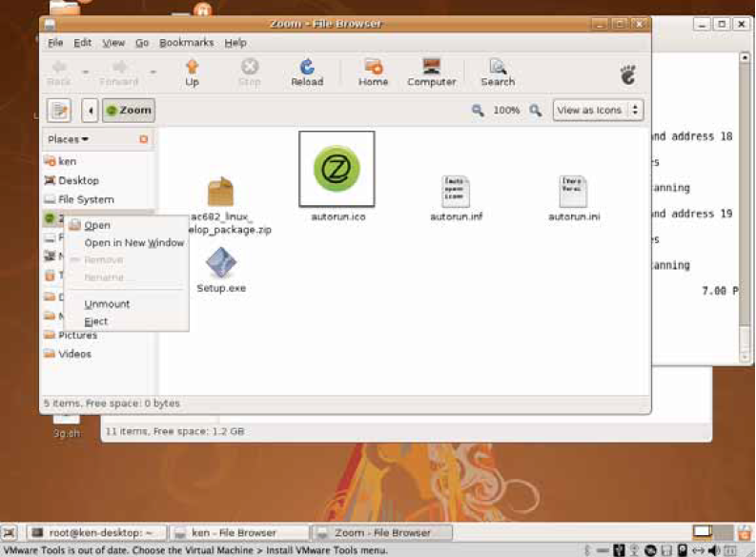
Task: Click the 11 items status text behind
Action: coord(174,431)
